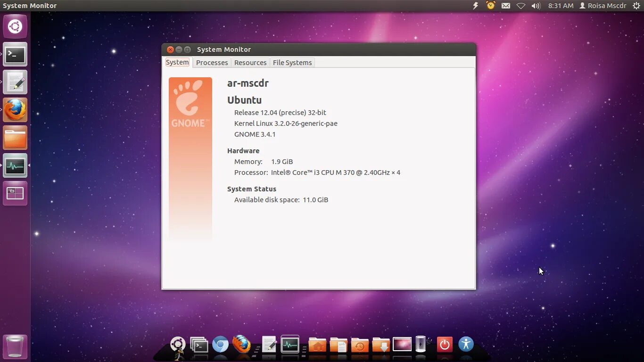Click the Ubuntu heading text
Screen dimensions: 644x362
(x=244, y=100)
